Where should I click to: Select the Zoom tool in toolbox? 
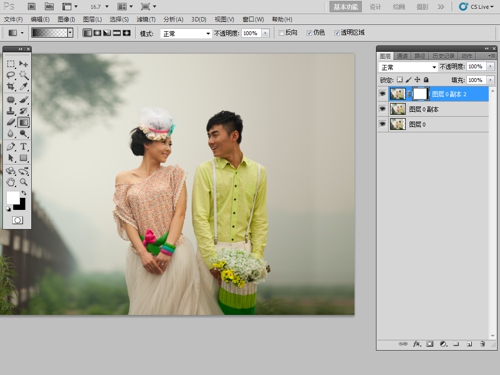pos(23,182)
